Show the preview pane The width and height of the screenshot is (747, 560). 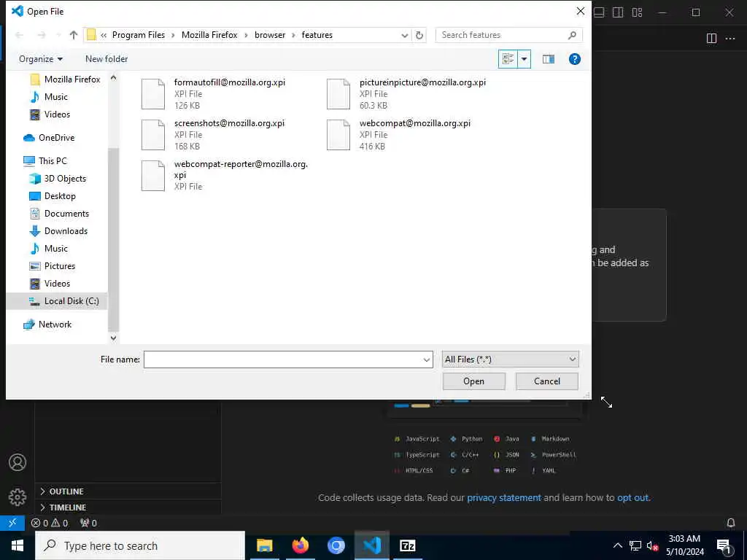pos(549,59)
